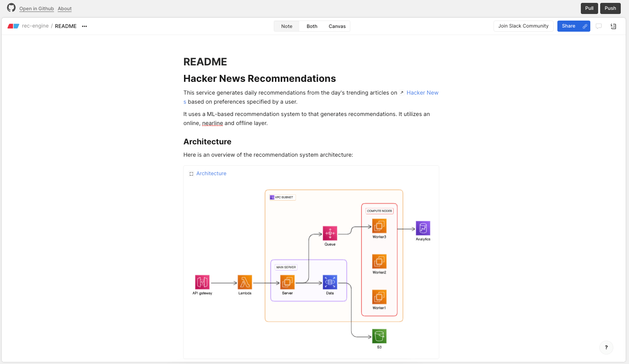Click the 'Hacker News Recommendations' heading
Viewport: 629px width, 364px height.
click(x=260, y=79)
